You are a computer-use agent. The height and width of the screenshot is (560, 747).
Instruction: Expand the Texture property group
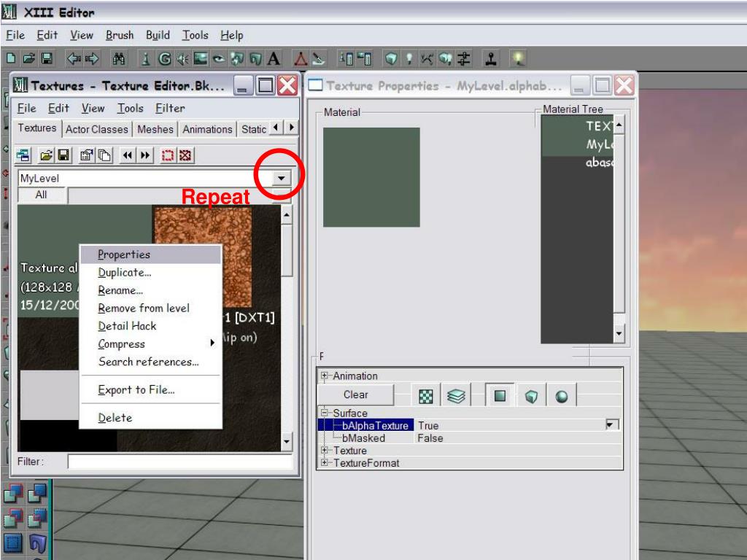[x=324, y=449]
